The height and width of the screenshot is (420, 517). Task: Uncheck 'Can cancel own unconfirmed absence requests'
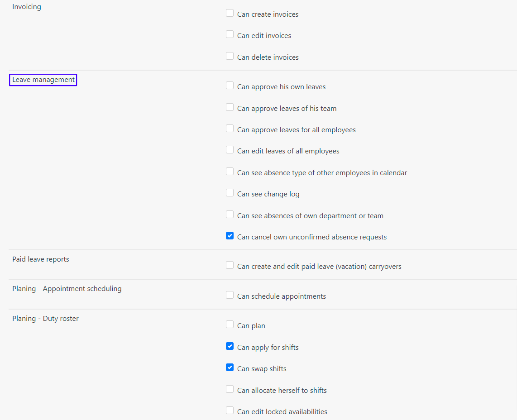pyautogui.click(x=230, y=236)
